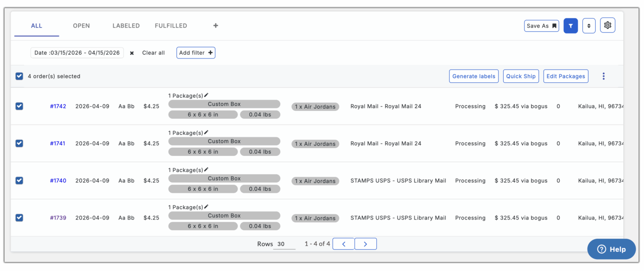Click the Air Jordans item chip of order #1739
The height and width of the screenshot is (271, 644).
315,219
